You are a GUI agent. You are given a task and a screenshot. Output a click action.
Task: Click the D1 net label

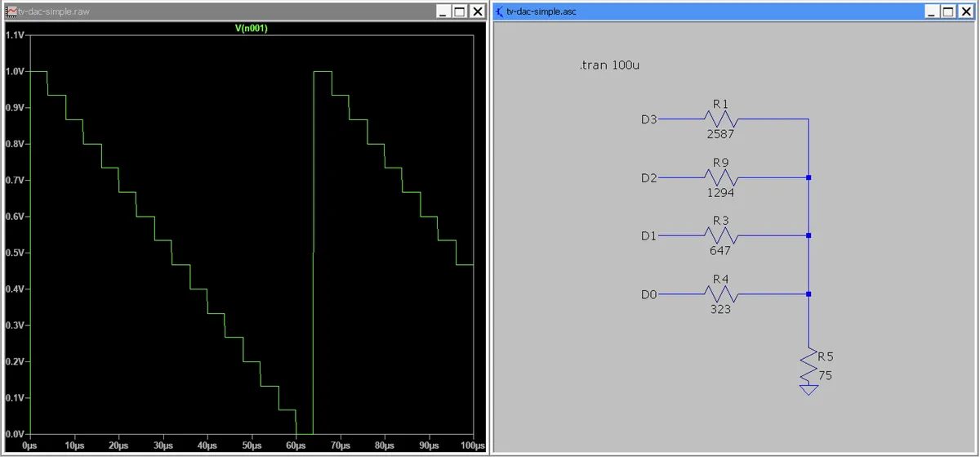(648, 236)
